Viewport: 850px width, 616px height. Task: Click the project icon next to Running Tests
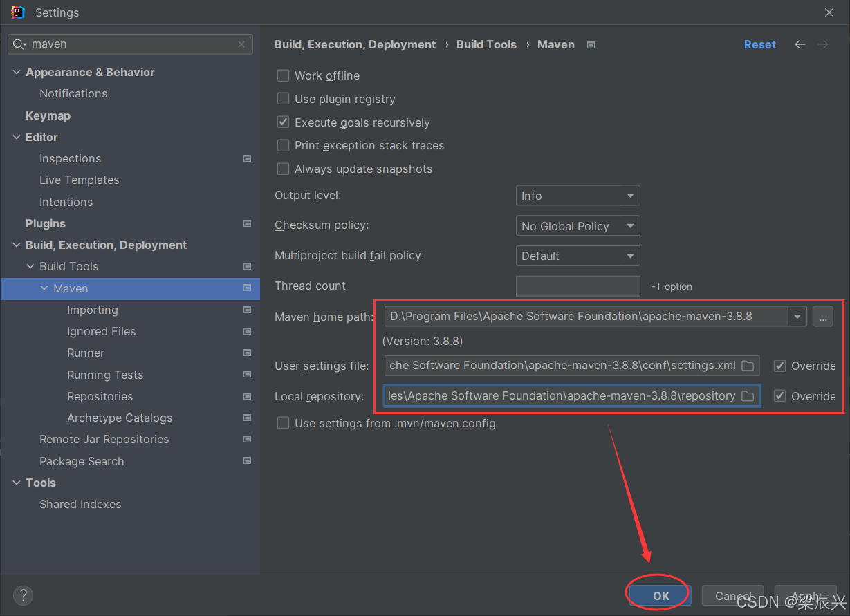tap(247, 375)
